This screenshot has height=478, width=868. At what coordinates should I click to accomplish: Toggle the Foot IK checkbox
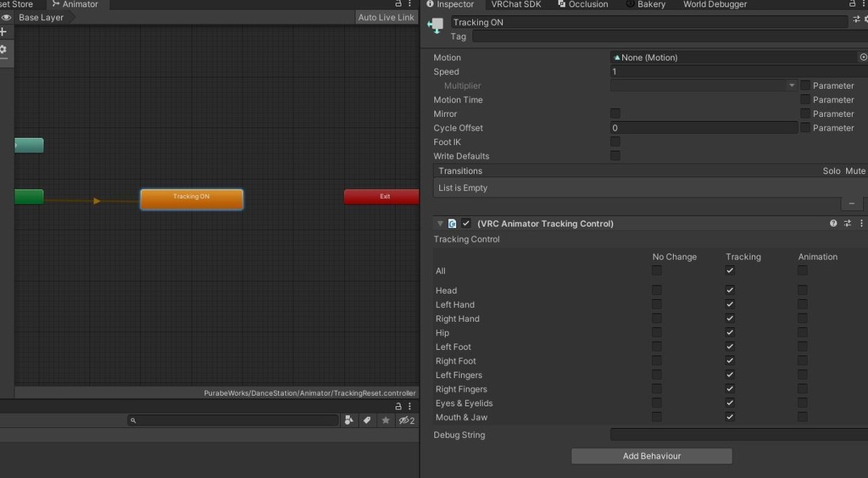point(615,142)
